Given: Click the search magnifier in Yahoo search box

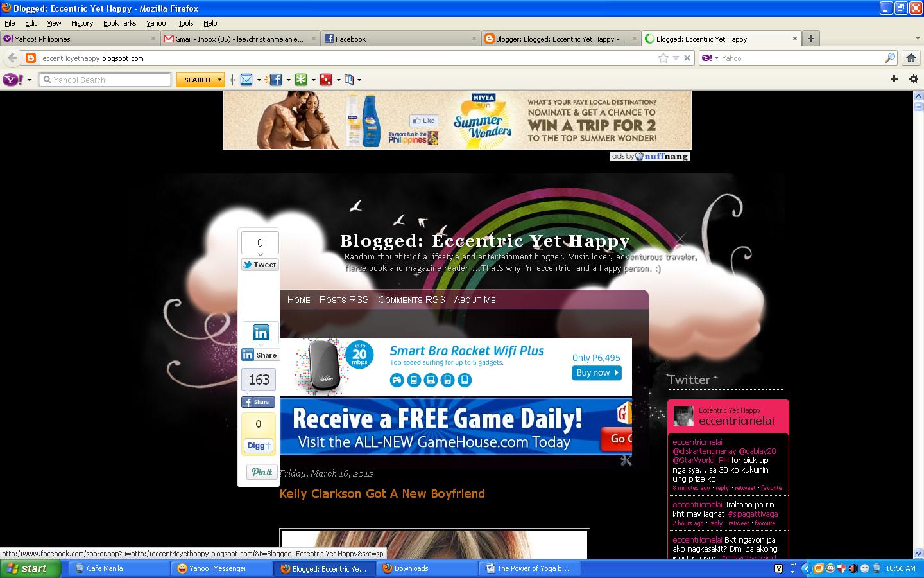Looking at the screenshot, I should point(889,58).
